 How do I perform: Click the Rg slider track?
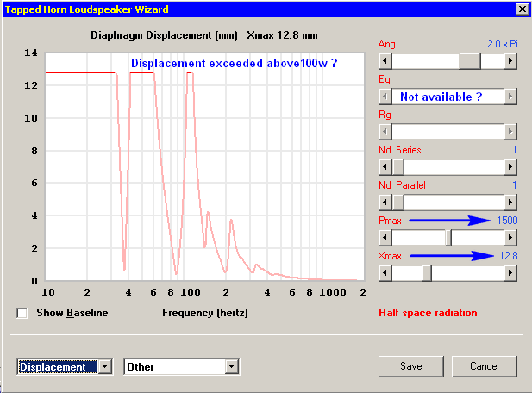point(448,132)
